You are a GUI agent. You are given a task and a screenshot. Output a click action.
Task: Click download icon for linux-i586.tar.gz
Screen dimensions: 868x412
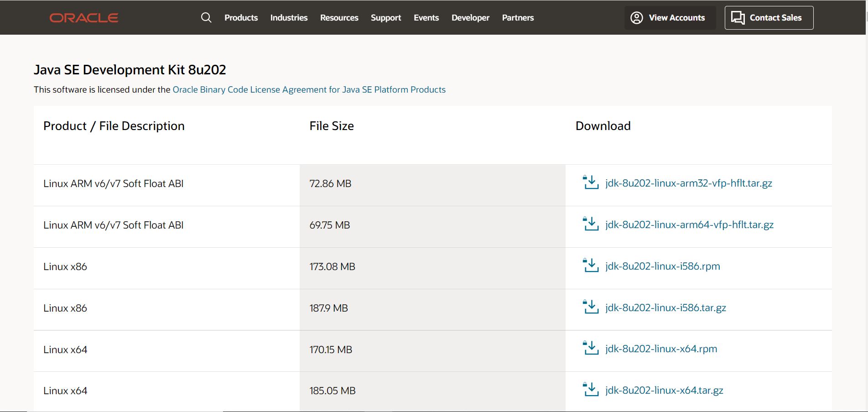point(591,307)
